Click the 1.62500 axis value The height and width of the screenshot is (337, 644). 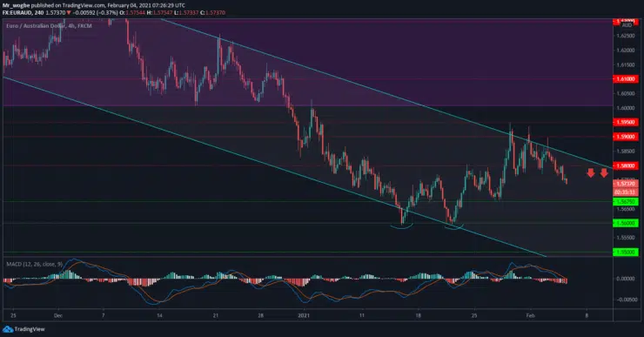625,36
